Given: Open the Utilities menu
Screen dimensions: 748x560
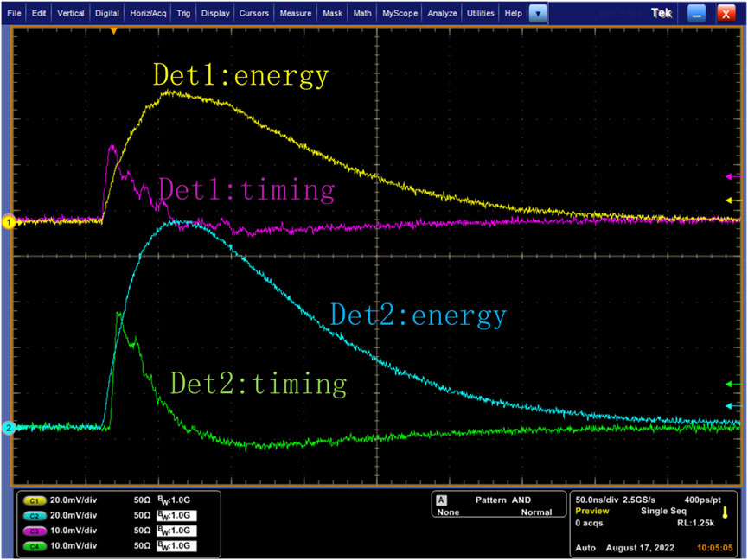Looking at the screenshot, I should [x=481, y=13].
